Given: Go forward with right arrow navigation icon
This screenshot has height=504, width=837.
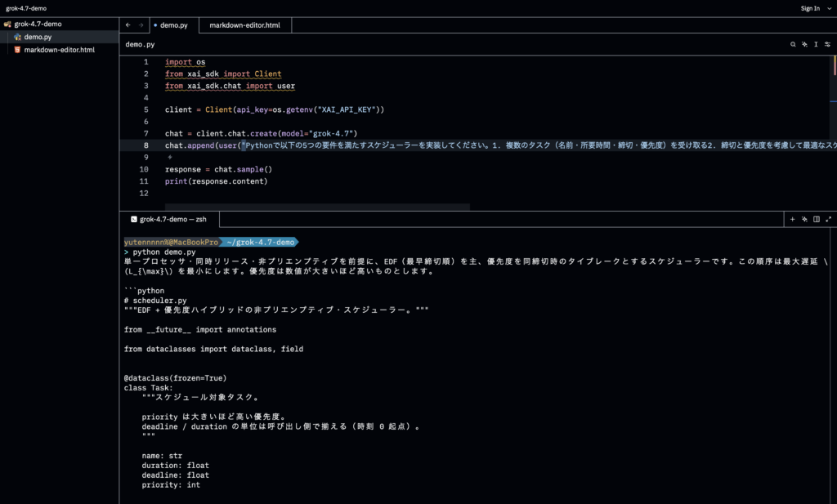Looking at the screenshot, I should click(x=141, y=25).
